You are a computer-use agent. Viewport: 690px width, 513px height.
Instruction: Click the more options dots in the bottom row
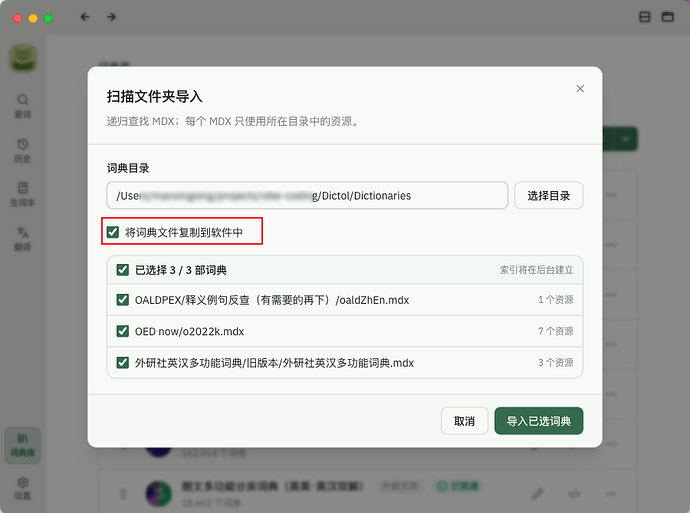coord(611,494)
